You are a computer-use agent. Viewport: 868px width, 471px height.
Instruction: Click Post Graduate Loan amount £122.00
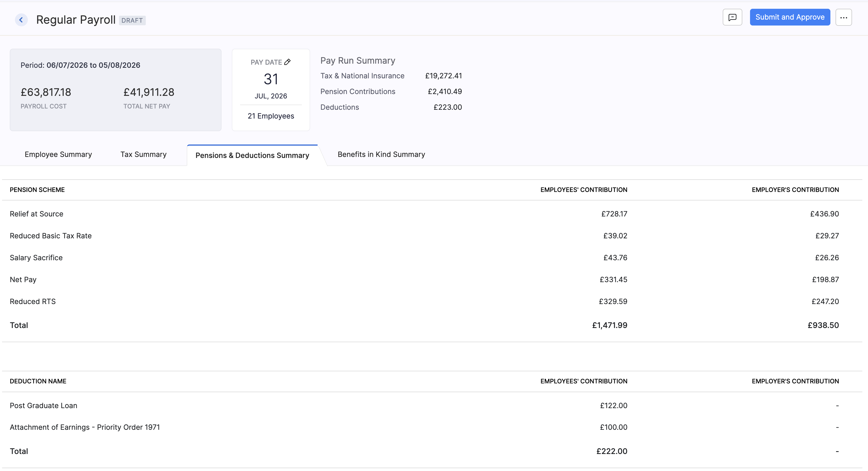click(614, 406)
